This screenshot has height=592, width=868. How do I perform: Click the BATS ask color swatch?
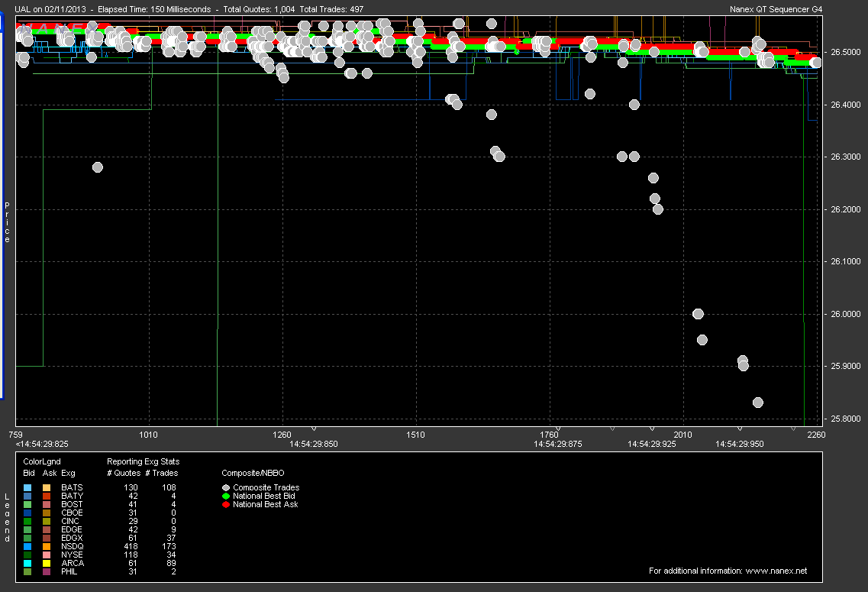[x=47, y=488]
